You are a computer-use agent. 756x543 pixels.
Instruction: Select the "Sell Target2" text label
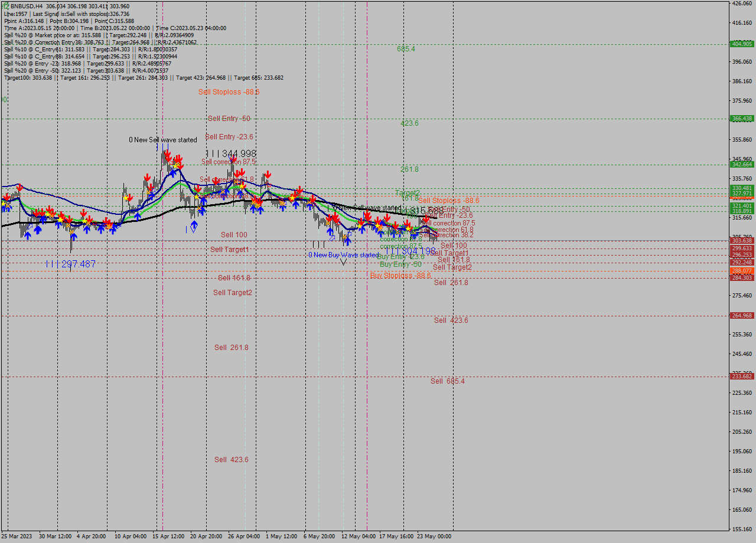(232, 292)
